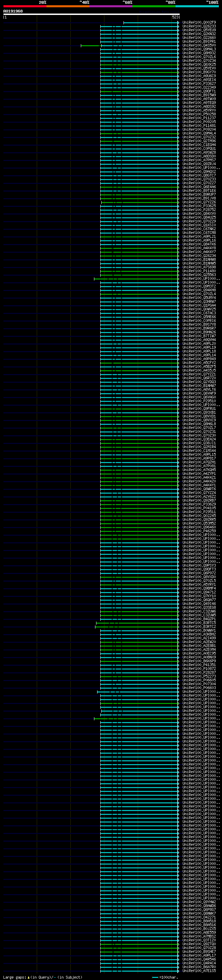
Task: Open hit UniRef100_A7KQH5
Action: coord(199,470)
